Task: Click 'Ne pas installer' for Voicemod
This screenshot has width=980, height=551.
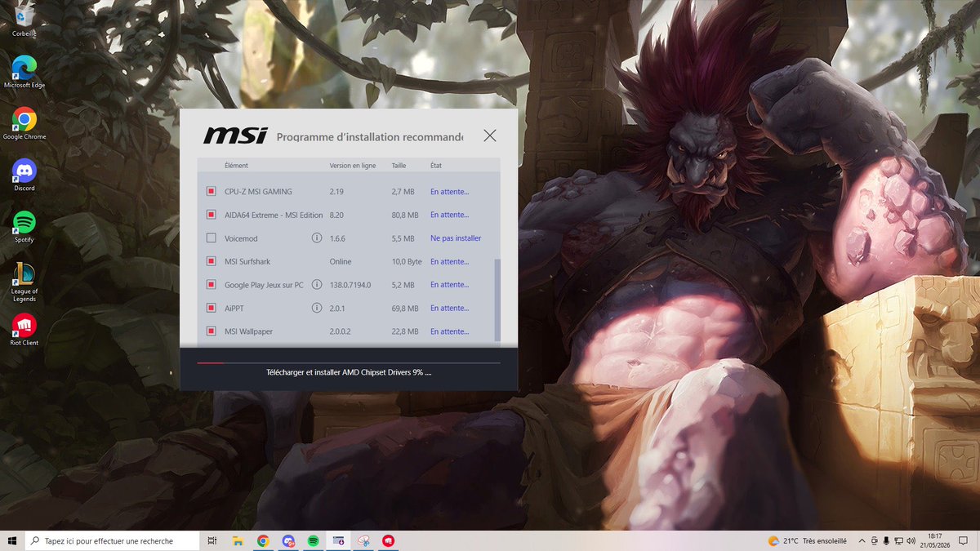Action: click(456, 238)
